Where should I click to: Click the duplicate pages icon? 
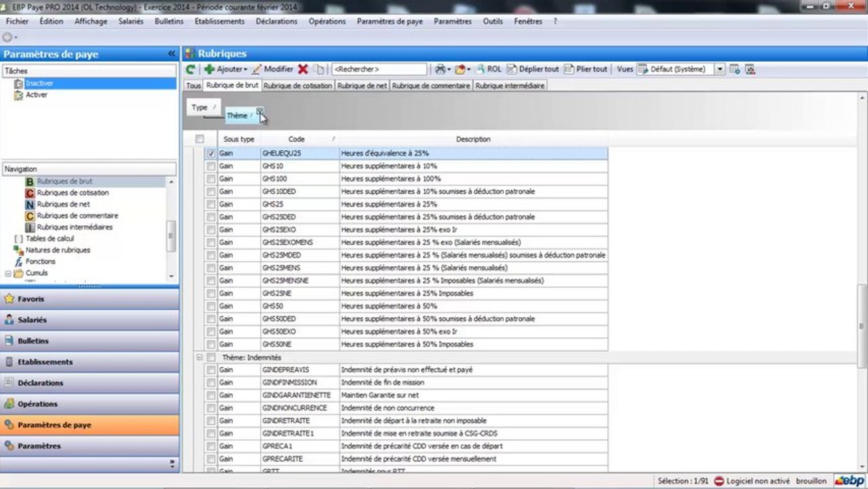[x=319, y=69]
